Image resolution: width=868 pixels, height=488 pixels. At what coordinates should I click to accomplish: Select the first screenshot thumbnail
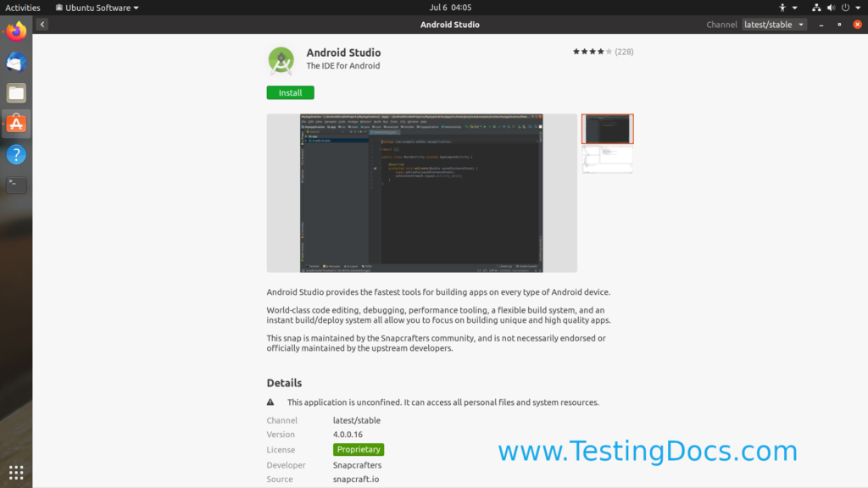(607, 128)
